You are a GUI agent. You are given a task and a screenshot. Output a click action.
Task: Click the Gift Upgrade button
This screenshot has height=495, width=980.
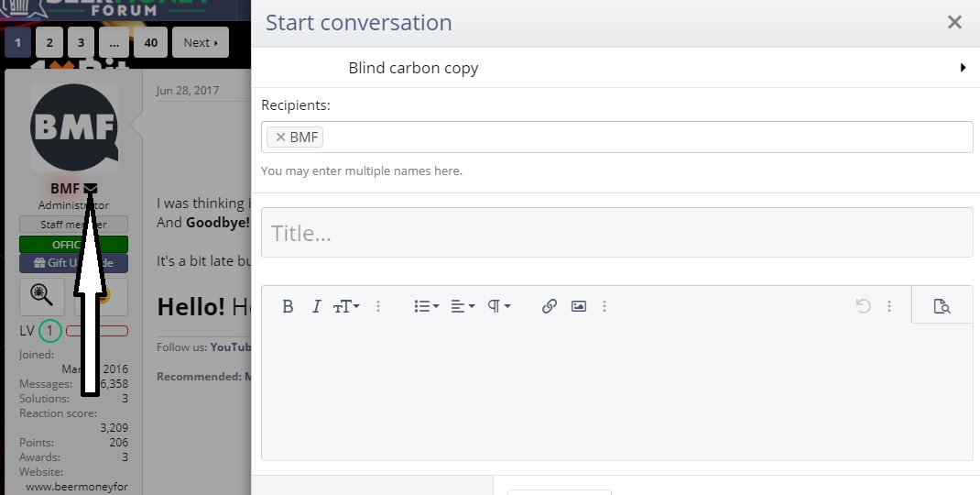[73, 263]
